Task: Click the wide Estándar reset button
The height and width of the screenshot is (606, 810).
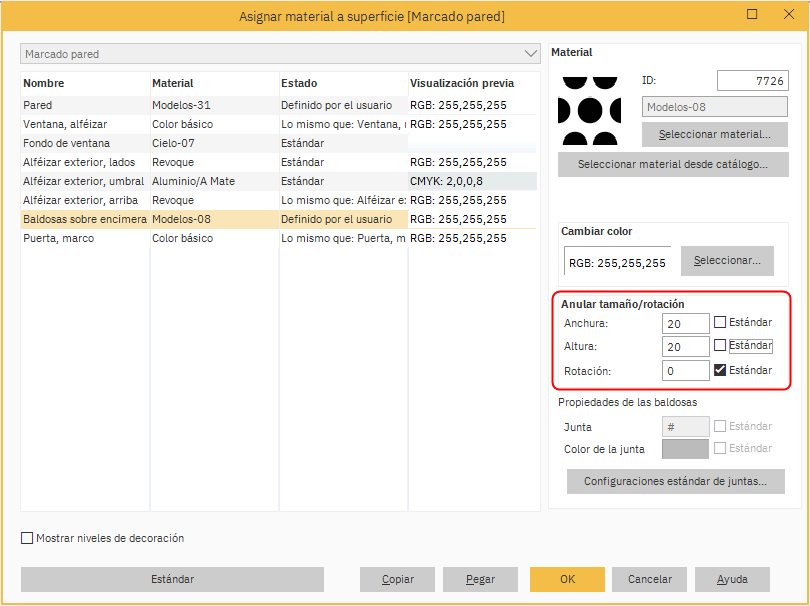Action: pyautogui.click(x=172, y=579)
